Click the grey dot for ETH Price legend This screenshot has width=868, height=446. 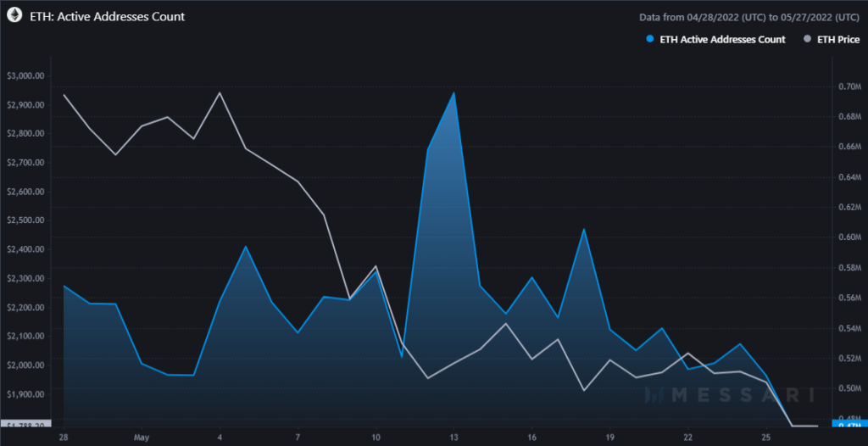point(806,39)
